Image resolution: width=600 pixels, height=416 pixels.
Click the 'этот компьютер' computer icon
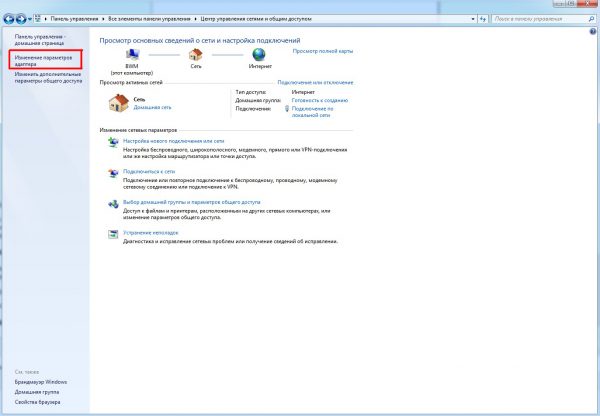tap(132, 55)
